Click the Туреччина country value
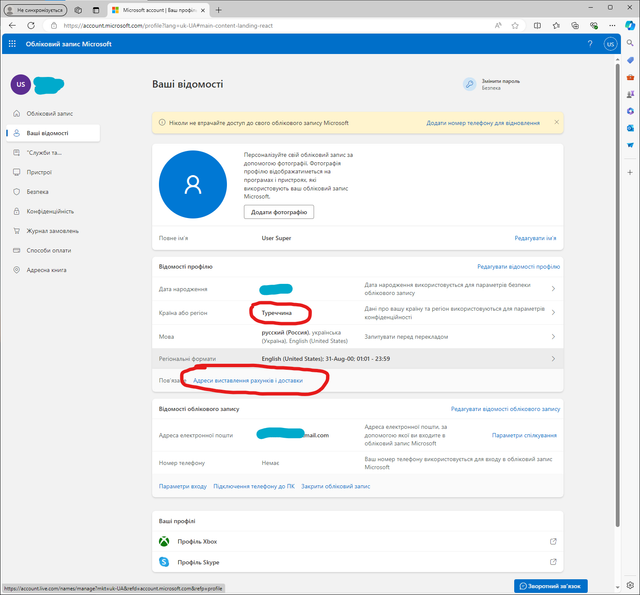 coord(277,313)
